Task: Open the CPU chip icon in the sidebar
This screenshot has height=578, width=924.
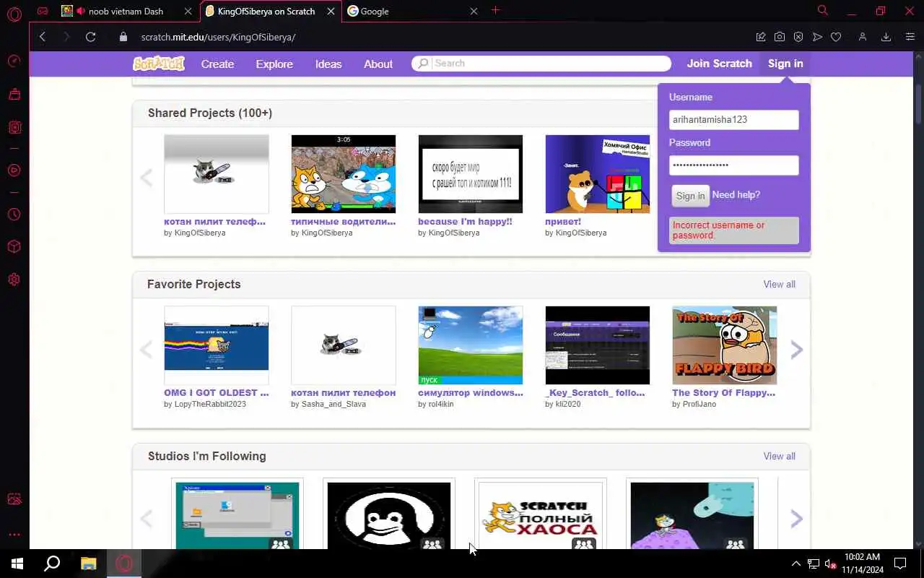Action: pyautogui.click(x=14, y=127)
